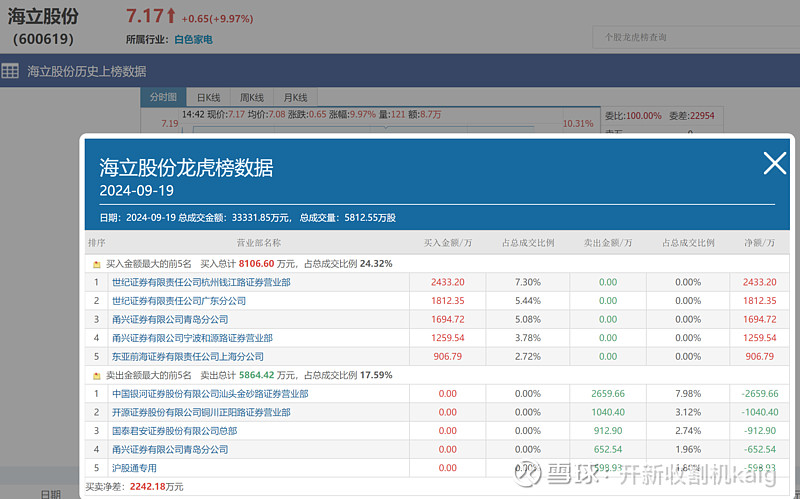The width and height of the screenshot is (800, 499).
Task: Click the 7.17 current price
Action: (144, 16)
